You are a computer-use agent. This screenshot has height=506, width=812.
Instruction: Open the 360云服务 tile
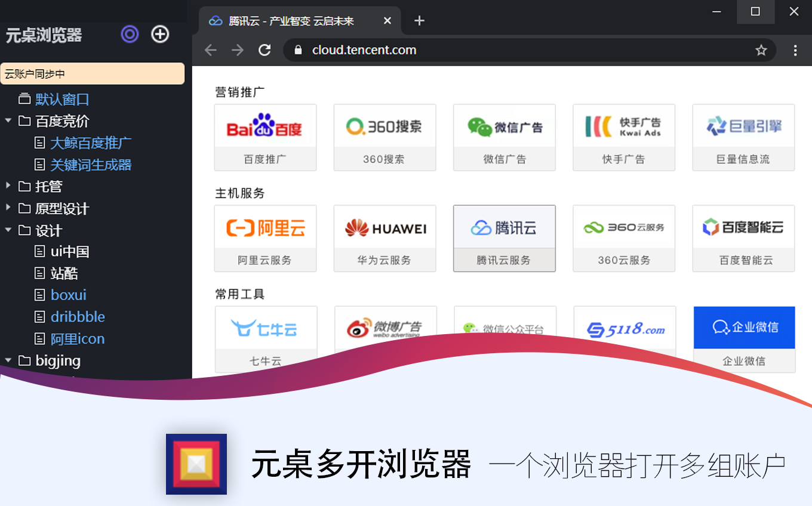pyautogui.click(x=624, y=238)
